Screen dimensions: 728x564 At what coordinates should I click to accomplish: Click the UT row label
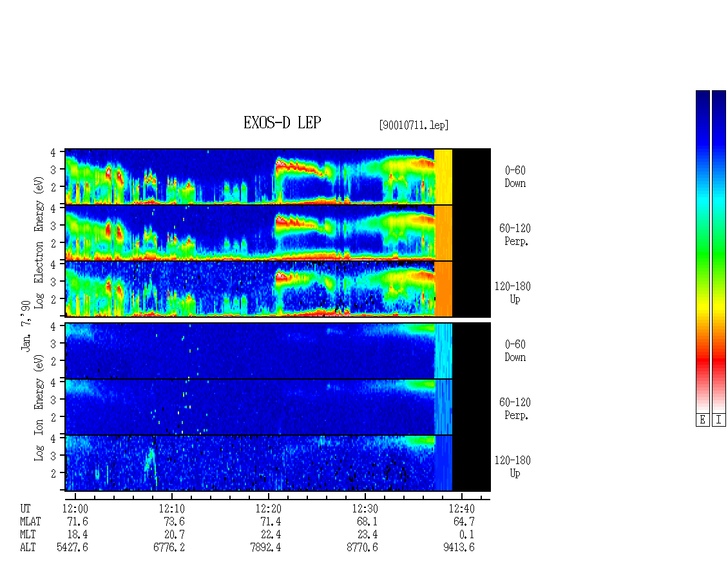click(x=25, y=509)
